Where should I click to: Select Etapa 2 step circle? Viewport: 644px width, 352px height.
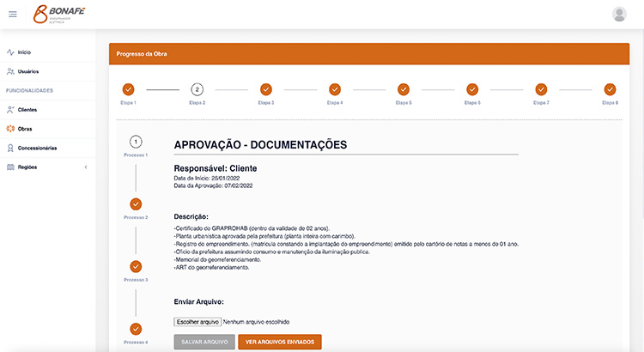[197, 89]
